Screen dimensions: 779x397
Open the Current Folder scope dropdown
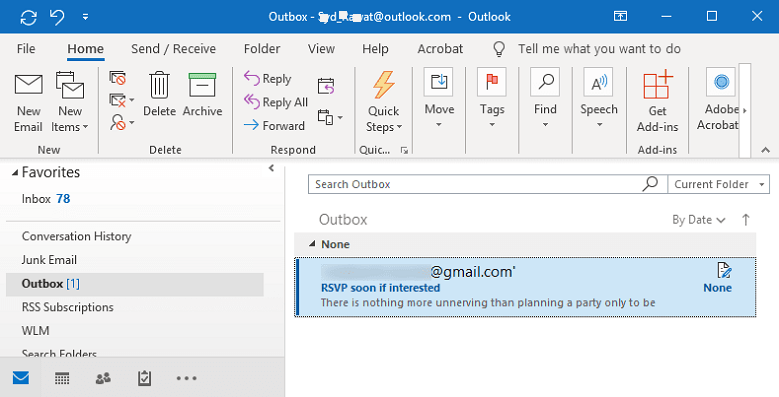(x=718, y=184)
